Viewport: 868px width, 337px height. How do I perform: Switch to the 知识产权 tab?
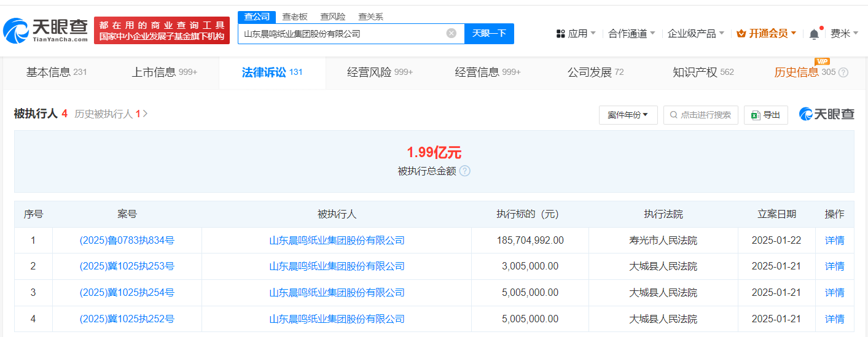click(703, 72)
